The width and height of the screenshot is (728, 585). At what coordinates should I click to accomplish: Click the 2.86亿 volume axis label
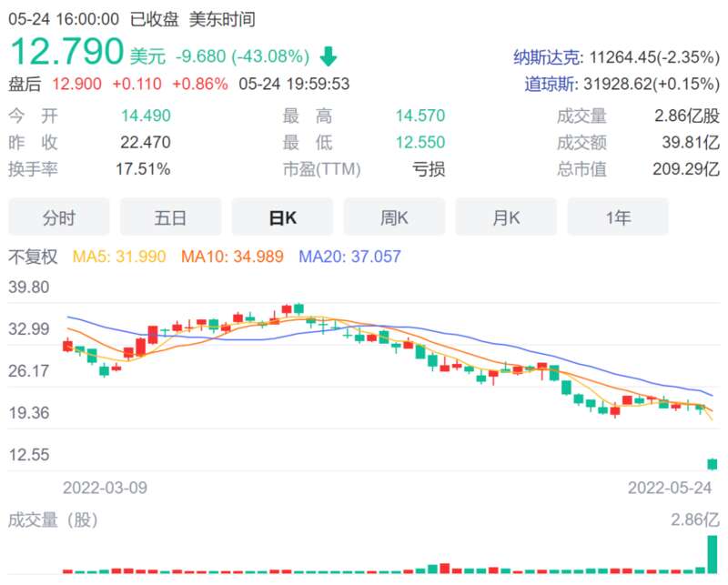[x=695, y=520]
